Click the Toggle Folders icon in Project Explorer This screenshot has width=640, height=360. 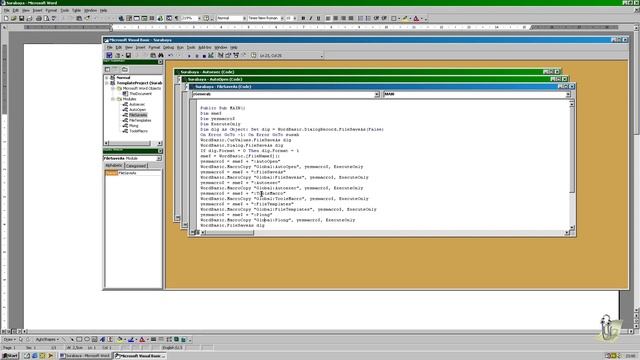pyautogui.click(x=124, y=69)
